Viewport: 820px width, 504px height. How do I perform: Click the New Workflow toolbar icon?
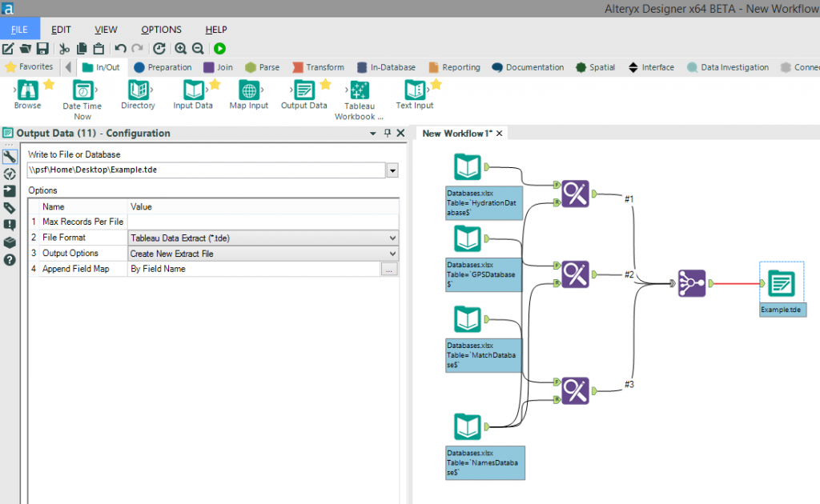pyautogui.click(x=8, y=49)
